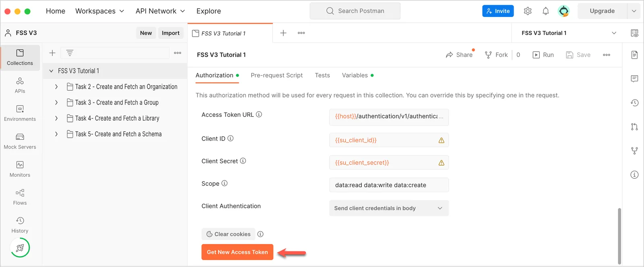This screenshot has height=267, width=644.
Task: Open forks icon in right sidebar
Action: (x=634, y=151)
